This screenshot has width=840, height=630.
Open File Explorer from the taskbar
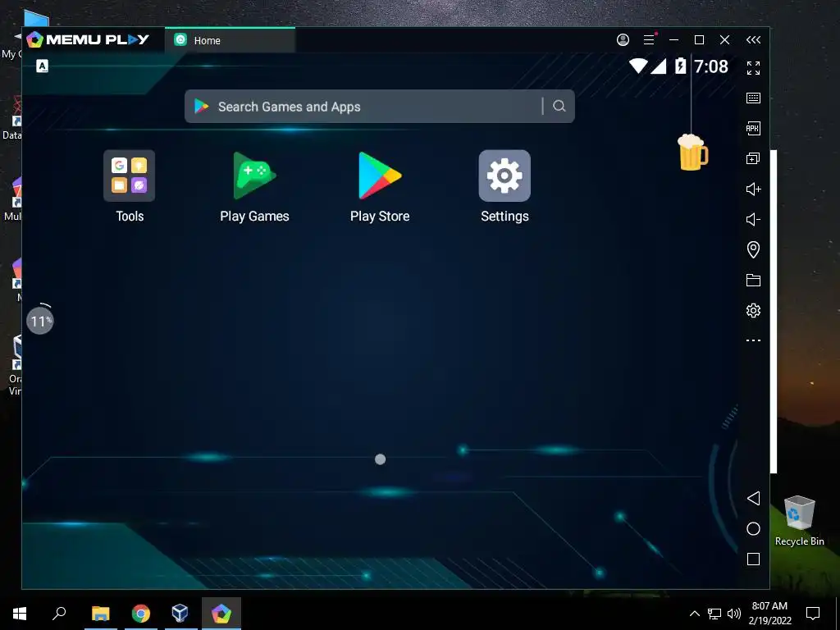pos(100,614)
